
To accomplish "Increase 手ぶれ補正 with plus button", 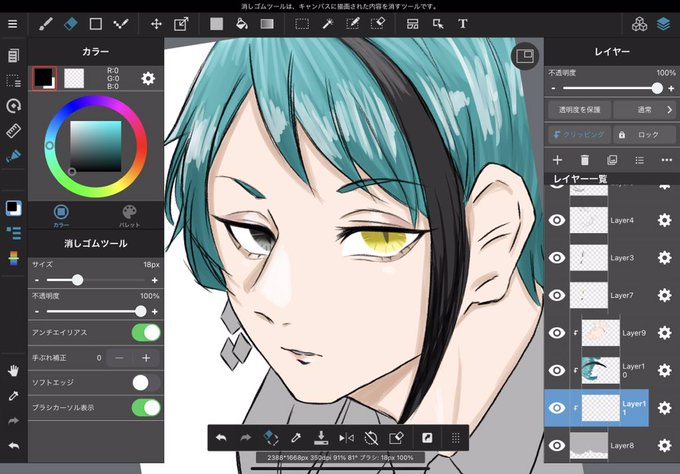I will 146,358.
